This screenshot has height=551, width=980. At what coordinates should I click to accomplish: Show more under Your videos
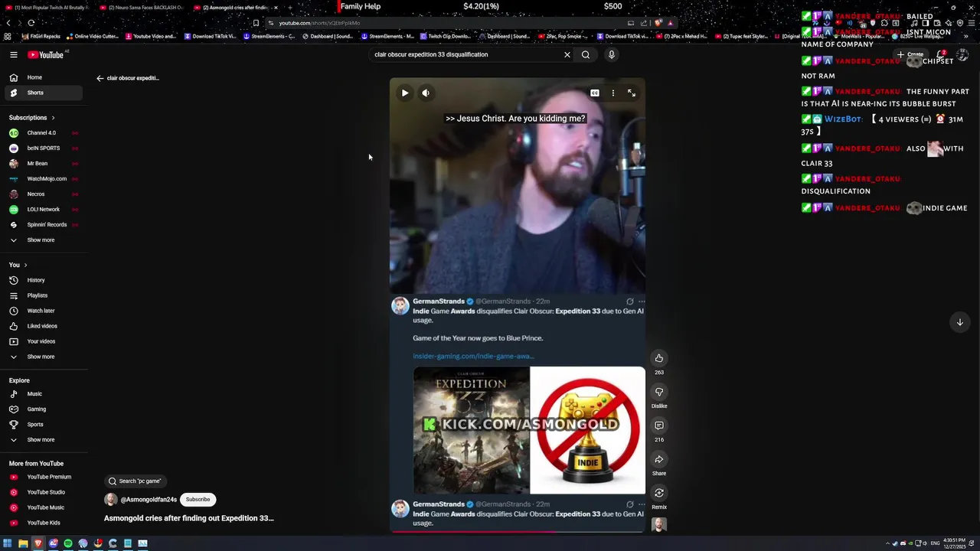42,357
